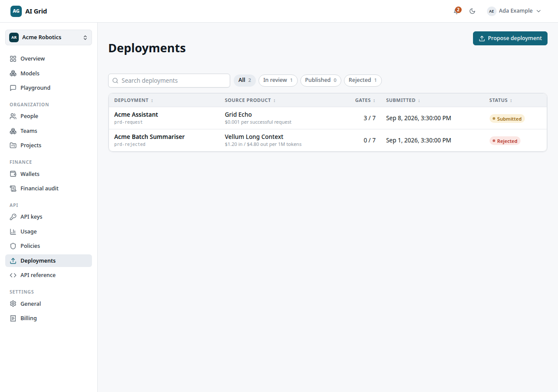The image size is (558, 392).
Task: Open the Policies page
Action: [x=49, y=246]
